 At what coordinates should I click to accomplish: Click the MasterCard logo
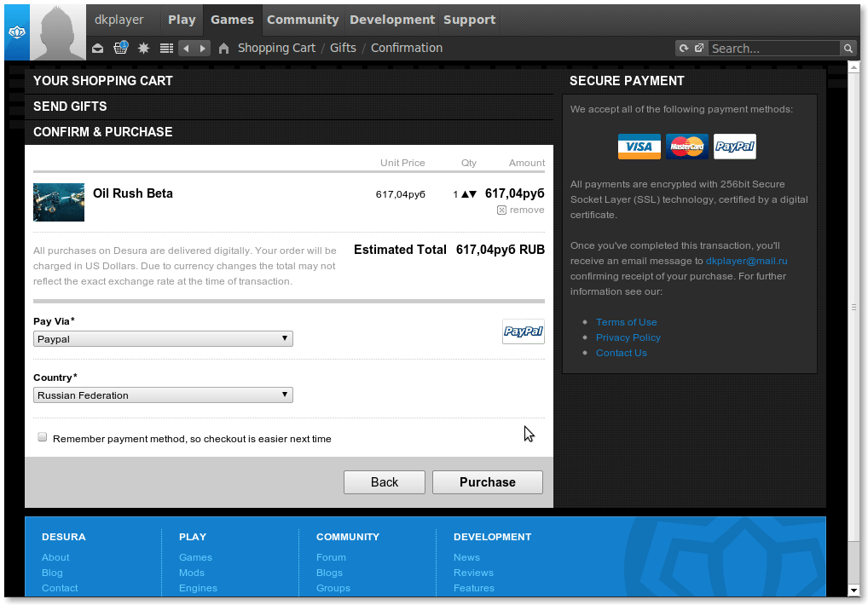tap(687, 147)
